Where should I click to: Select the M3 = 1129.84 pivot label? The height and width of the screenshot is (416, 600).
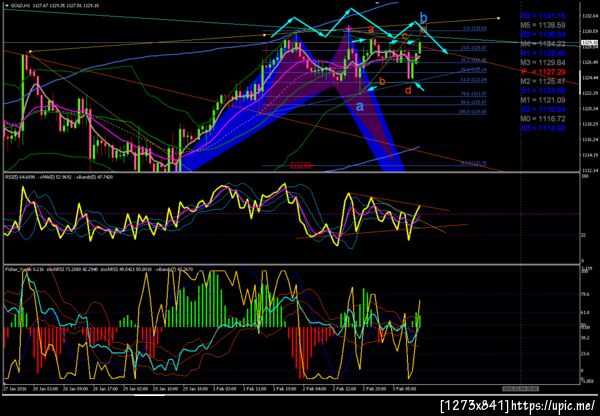[543, 62]
